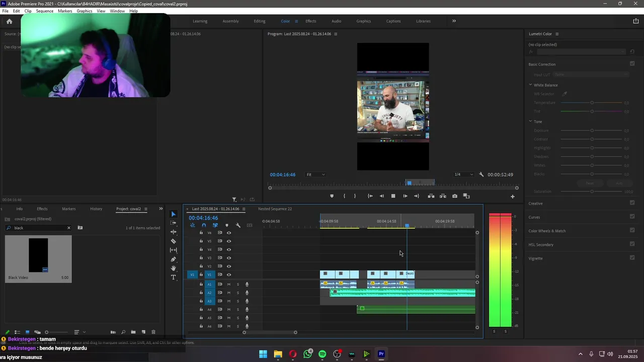Image resolution: width=644 pixels, height=362 pixels.
Task: Step forward one frame
Action: [405, 196]
